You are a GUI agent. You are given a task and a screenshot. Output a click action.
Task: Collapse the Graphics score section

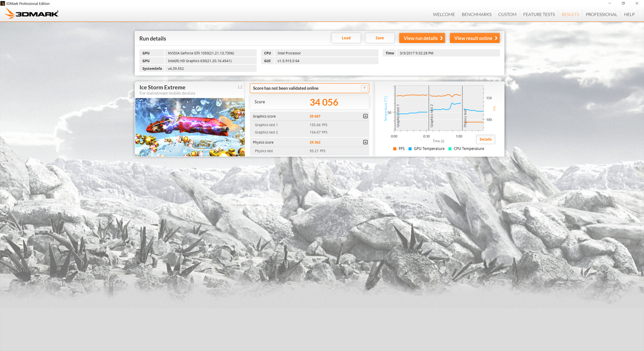365,116
